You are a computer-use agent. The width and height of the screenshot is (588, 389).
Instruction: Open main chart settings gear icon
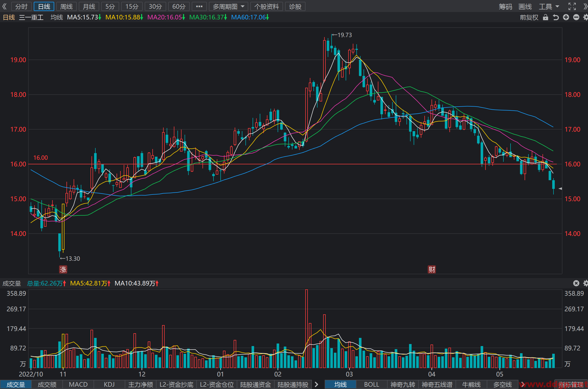tap(585, 17)
